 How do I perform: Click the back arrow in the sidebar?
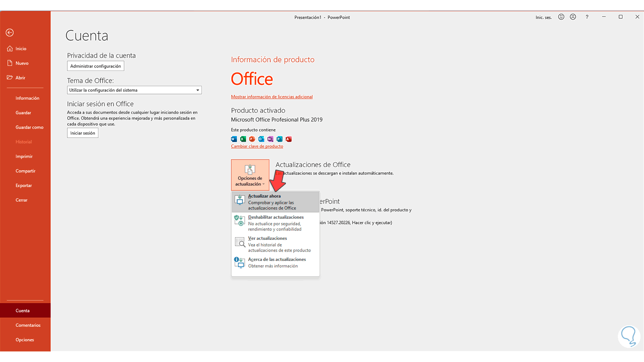pyautogui.click(x=10, y=33)
